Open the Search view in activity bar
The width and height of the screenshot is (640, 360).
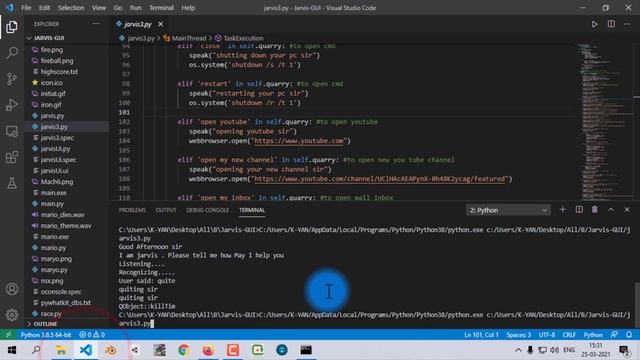[12, 53]
